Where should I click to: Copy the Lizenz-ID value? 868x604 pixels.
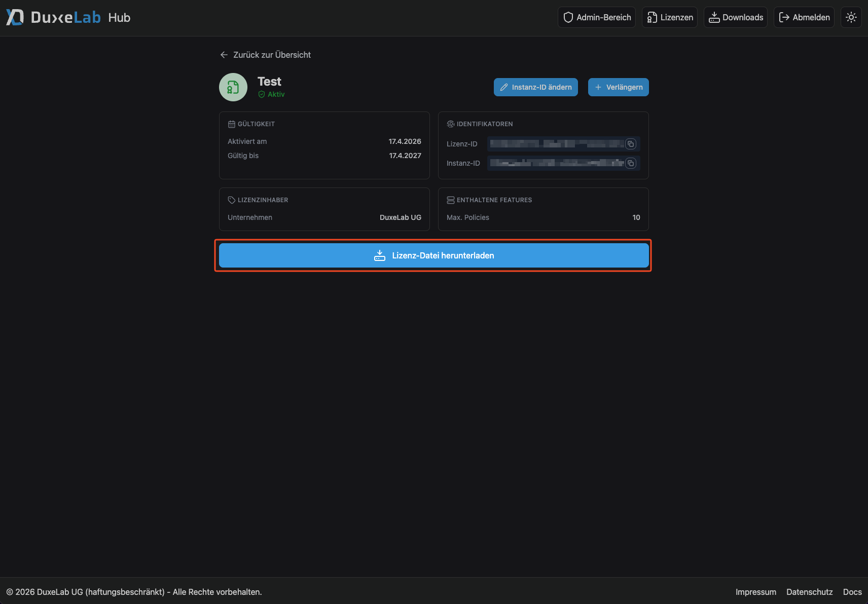631,144
